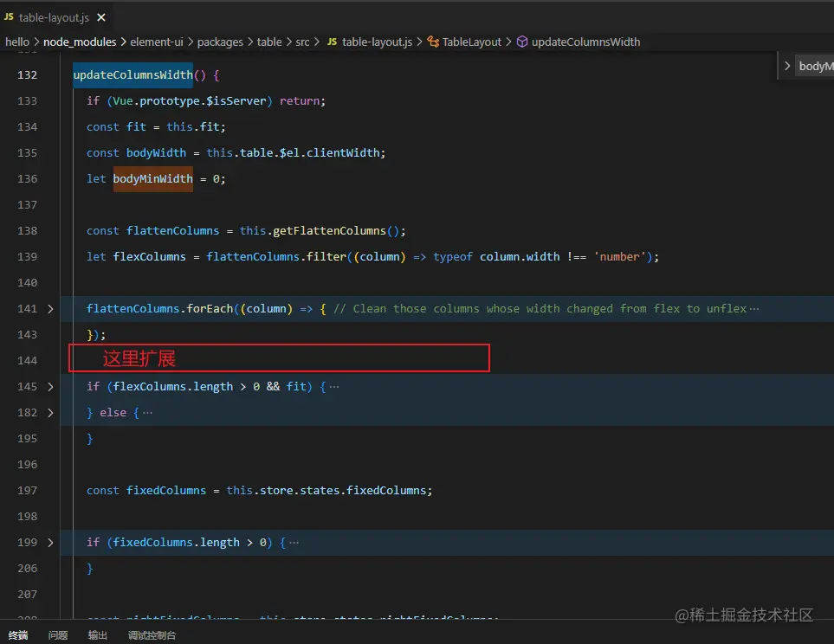The image size is (834, 644).
Task: Expand folded else block at line 182
Action: [50, 413]
